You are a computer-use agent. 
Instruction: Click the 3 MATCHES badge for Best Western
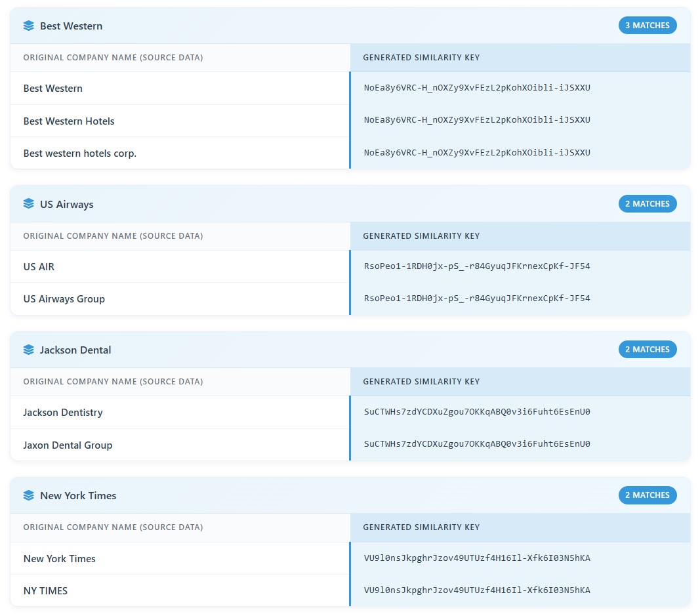(648, 26)
